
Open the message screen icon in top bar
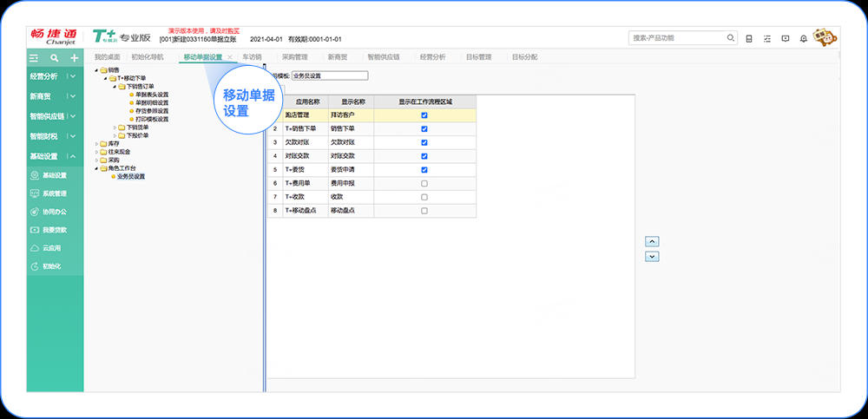785,39
